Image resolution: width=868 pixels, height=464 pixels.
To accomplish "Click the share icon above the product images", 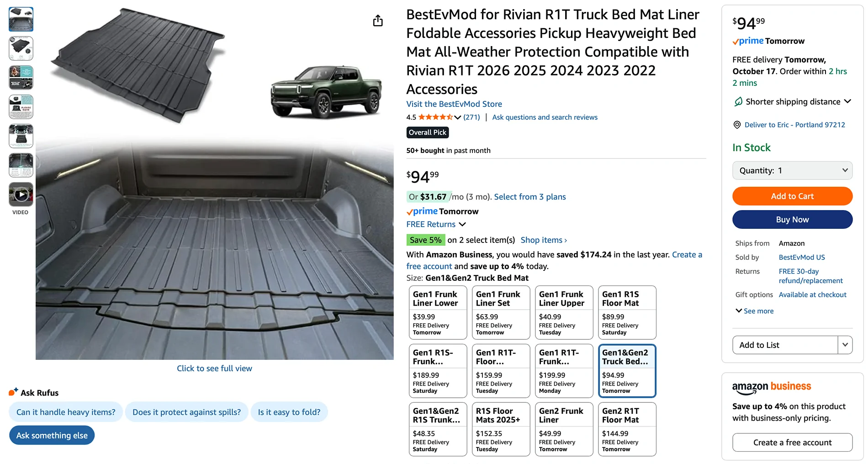I will (377, 21).
